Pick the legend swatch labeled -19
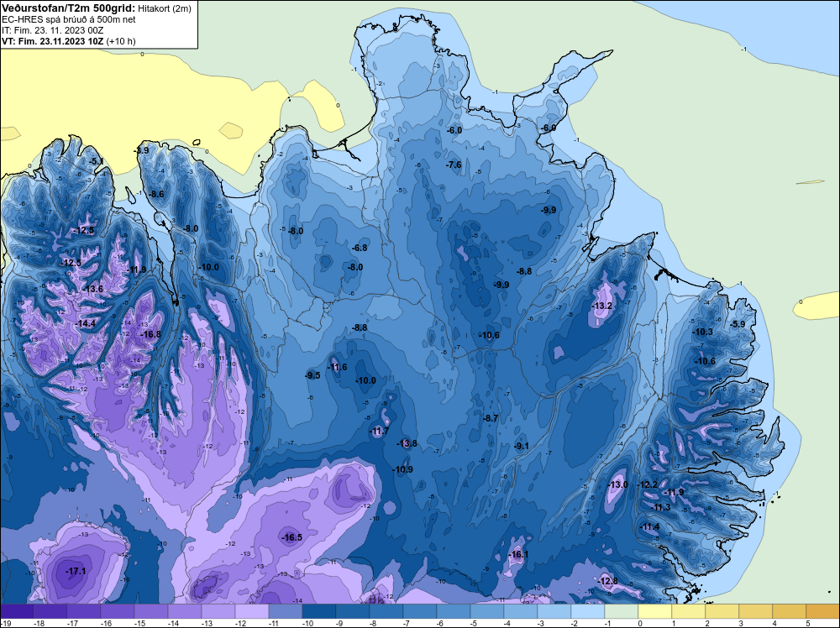Image resolution: width=840 pixels, height=628 pixels. (x=17, y=611)
